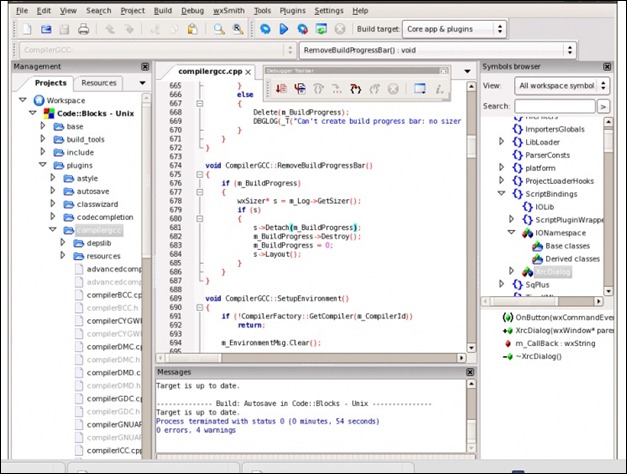Click the Rebuild toolbar icon

(x=321, y=29)
